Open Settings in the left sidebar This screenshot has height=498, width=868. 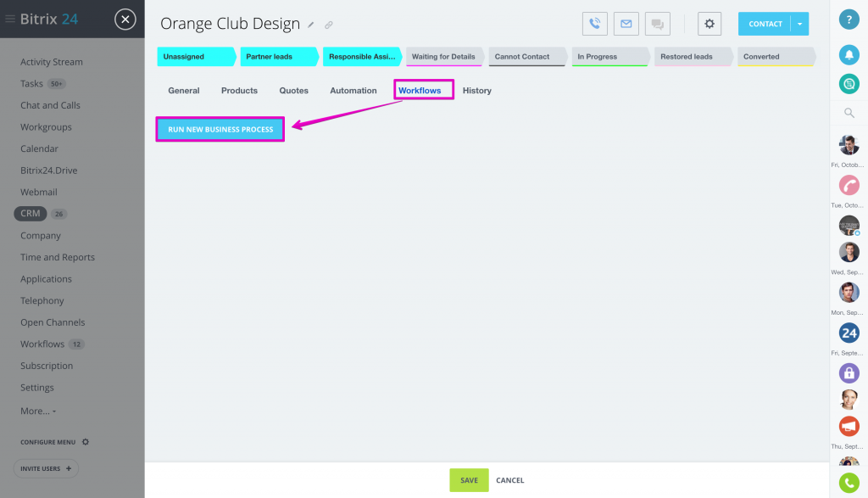[x=37, y=387]
